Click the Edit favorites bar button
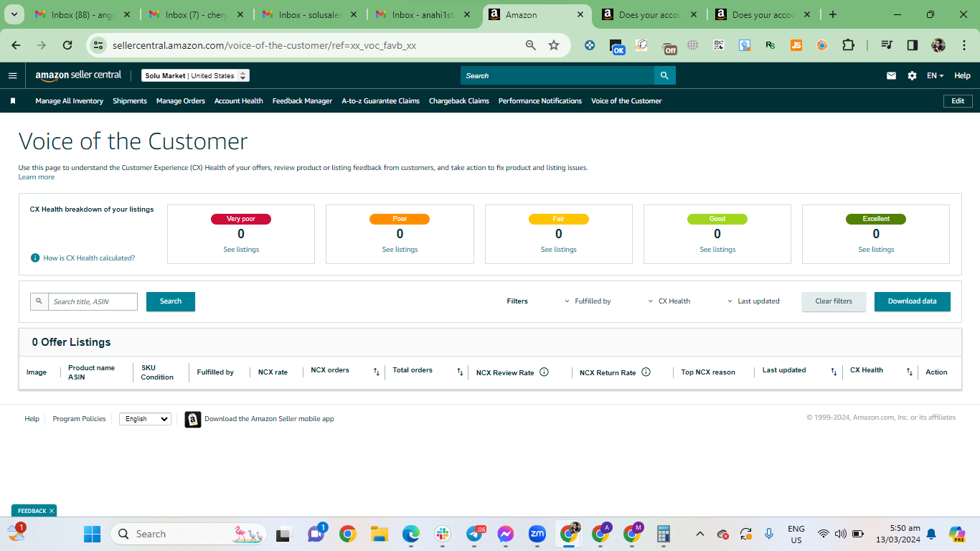This screenshot has width=980, height=551. tap(958, 101)
